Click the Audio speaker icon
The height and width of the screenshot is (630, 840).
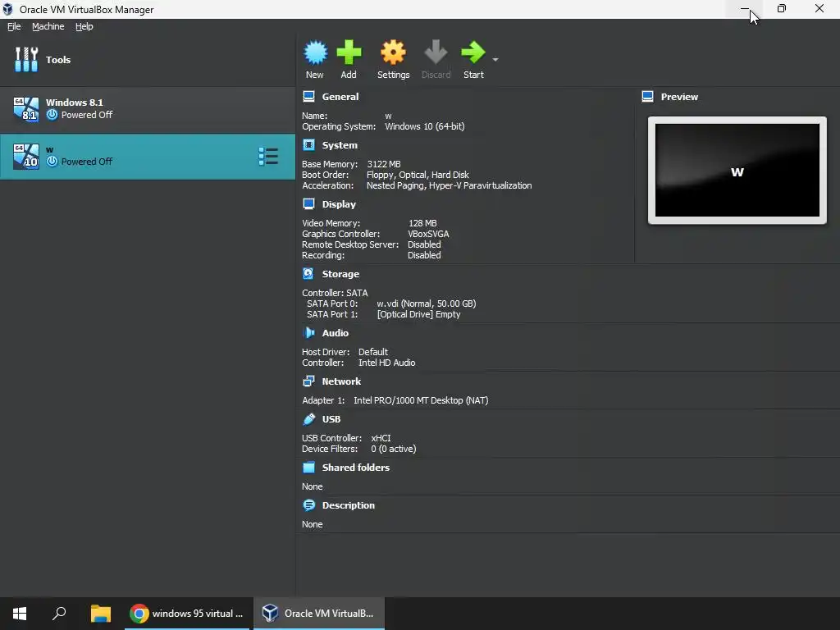308,332
